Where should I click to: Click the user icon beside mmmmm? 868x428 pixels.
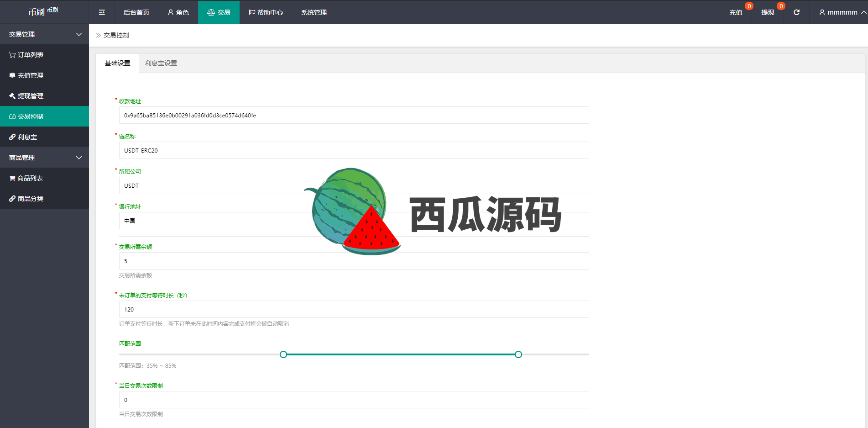(822, 12)
